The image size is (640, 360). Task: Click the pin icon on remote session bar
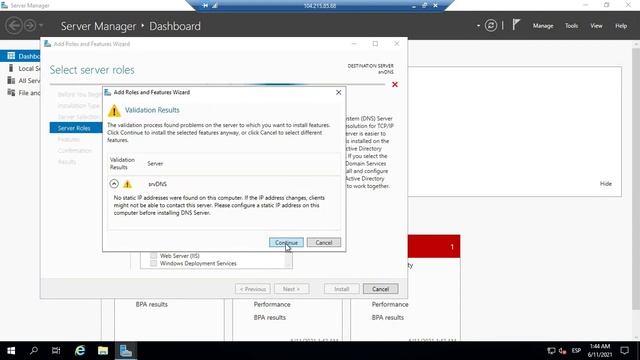point(205,6)
